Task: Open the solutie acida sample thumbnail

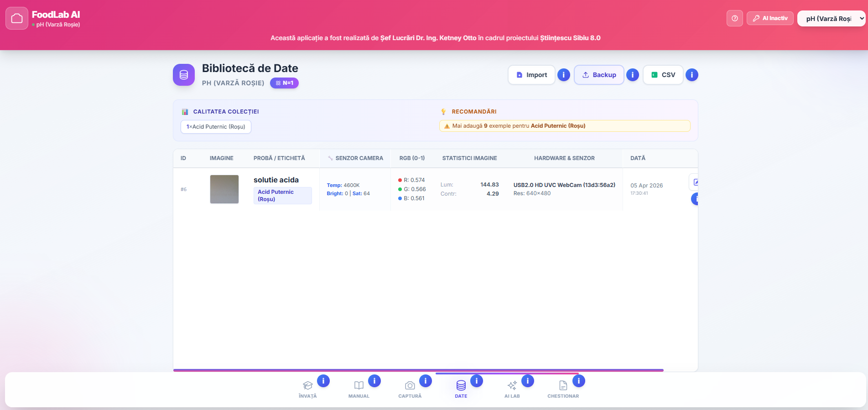Action: tap(224, 189)
